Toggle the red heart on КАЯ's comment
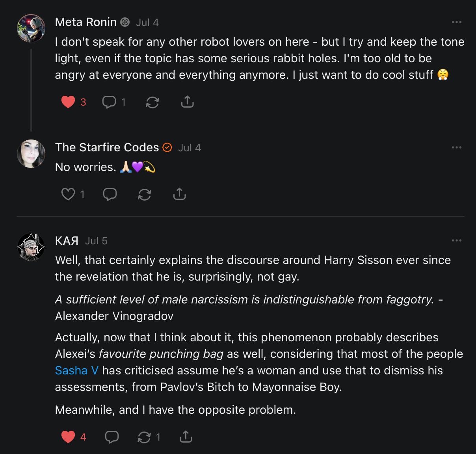This screenshot has width=476, height=454. 68,437
